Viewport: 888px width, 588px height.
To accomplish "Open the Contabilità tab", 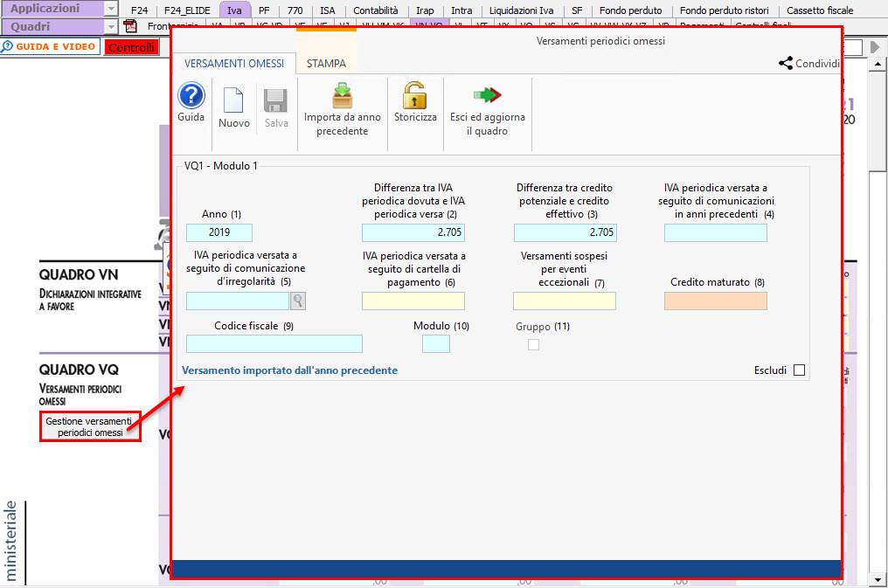I will pyautogui.click(x=376, y=10).
